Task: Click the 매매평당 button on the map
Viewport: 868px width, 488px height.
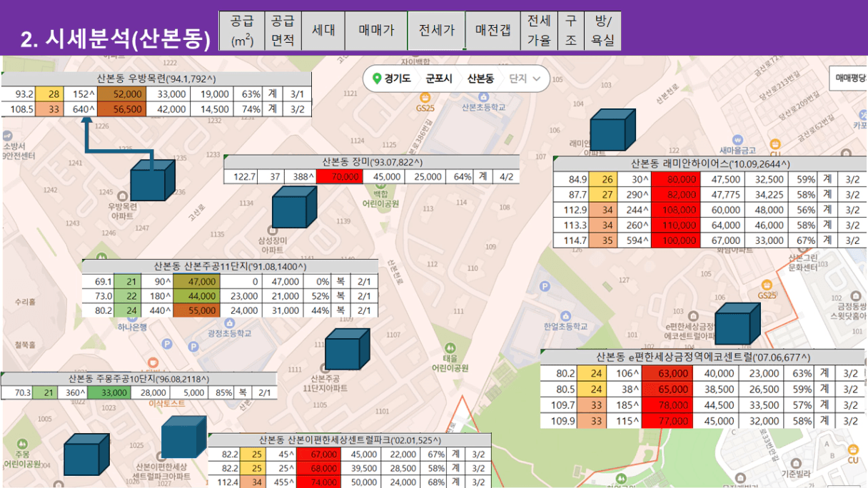Action: tap(849, 76)
